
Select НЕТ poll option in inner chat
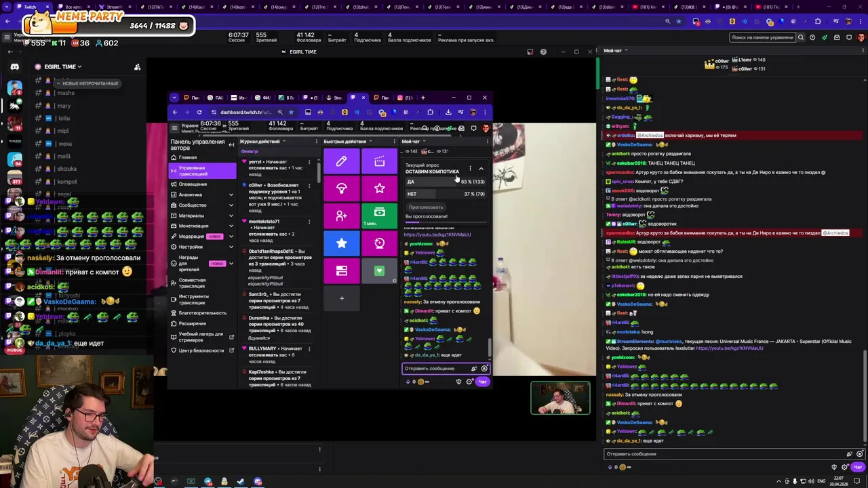pyautogui.click(x=445, y=194)
